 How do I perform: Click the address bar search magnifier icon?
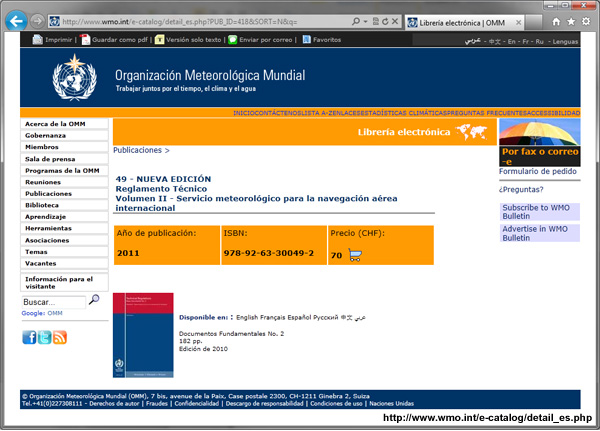pos(356,21)
